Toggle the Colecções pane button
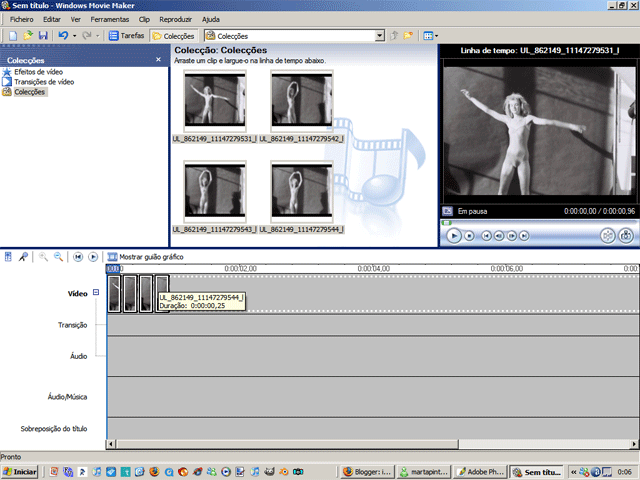The image size is (640, 480). click(x=174, y=36)
